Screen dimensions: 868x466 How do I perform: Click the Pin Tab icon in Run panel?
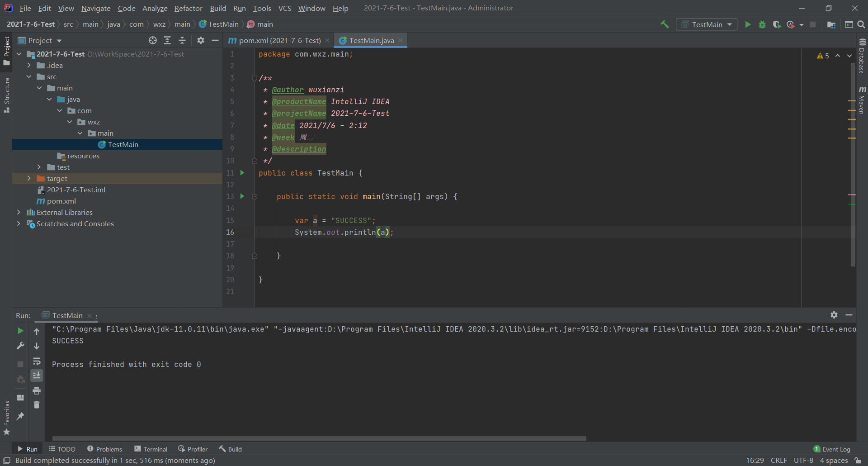point(20,416)
